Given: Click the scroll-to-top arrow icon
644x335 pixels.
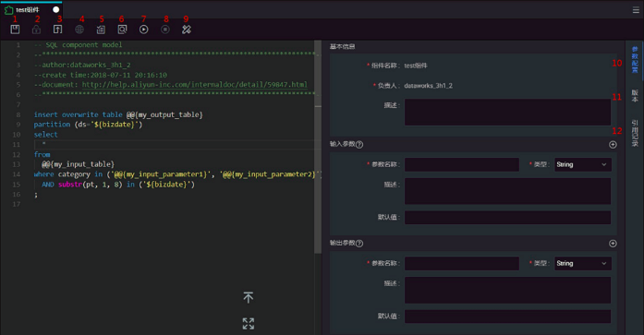Looking at the screenshot, I should click(248, 297).
